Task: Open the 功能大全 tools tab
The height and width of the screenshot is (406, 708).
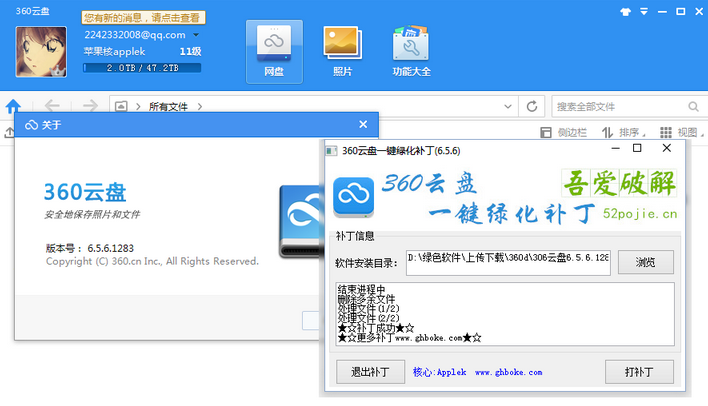Action: [x=411, y=51]
